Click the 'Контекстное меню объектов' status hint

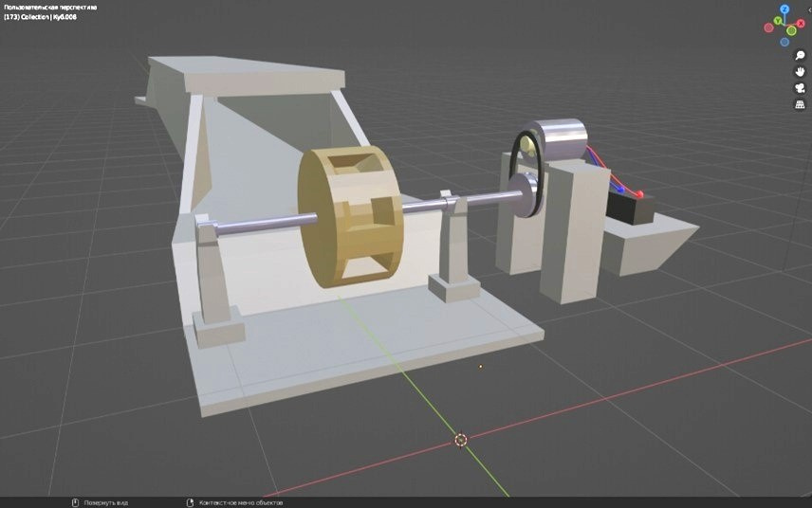pyautogui.click(x=239, y=502)
